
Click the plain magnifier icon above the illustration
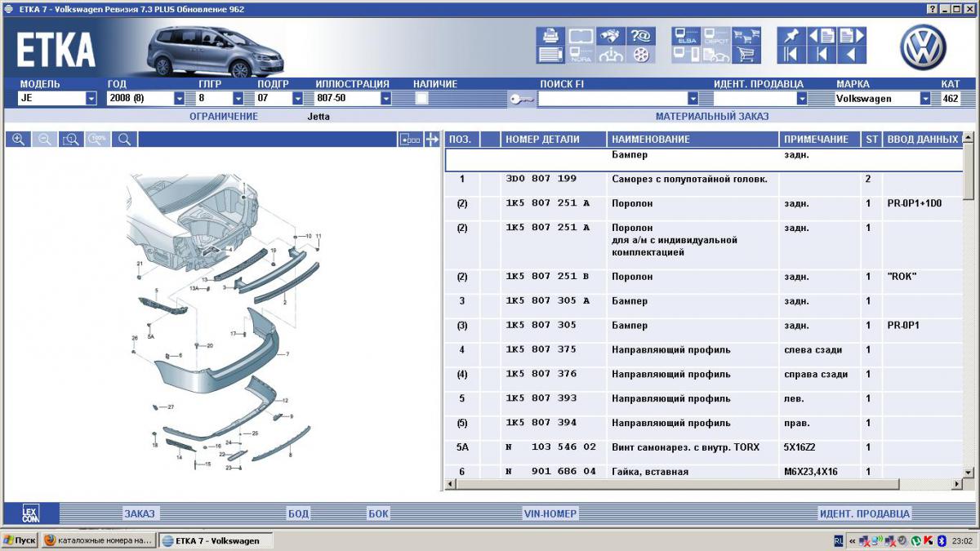point(125,140)
